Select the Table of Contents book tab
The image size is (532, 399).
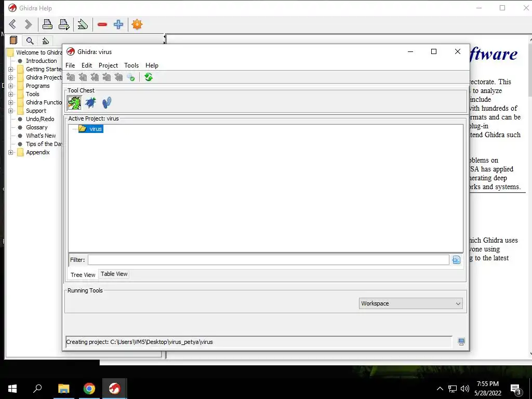pyautogui.click(x=14, y=41)
